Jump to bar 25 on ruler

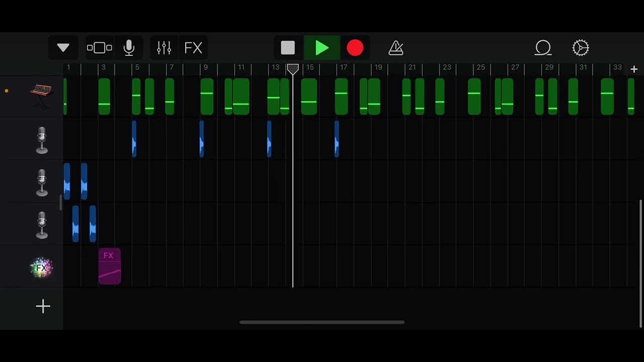481,67
